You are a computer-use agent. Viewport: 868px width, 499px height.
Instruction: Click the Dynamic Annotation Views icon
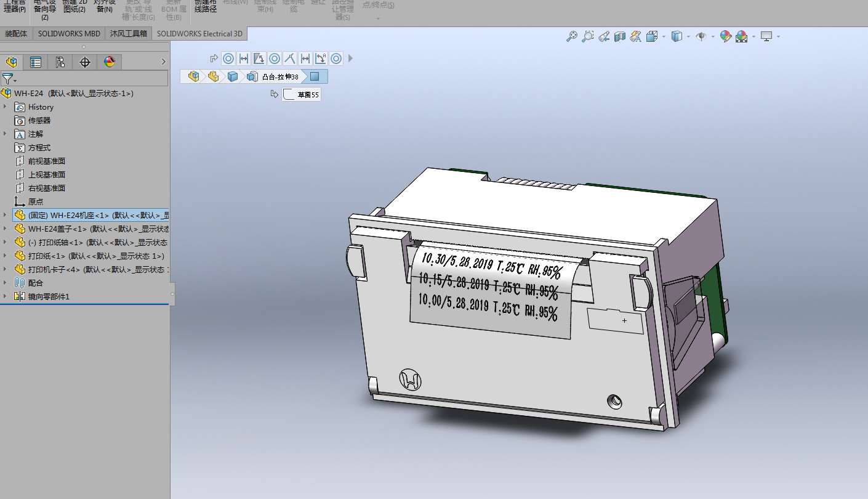[636, 36]
